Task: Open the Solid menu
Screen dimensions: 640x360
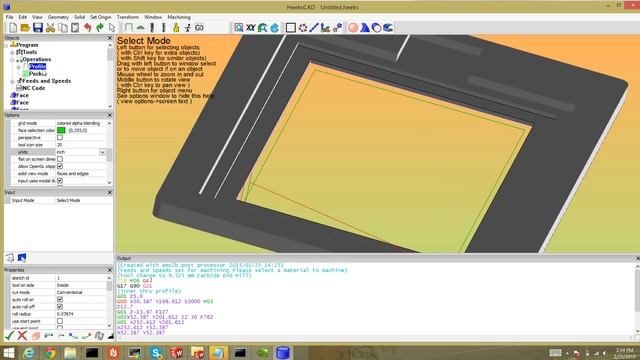Action: 79,17
